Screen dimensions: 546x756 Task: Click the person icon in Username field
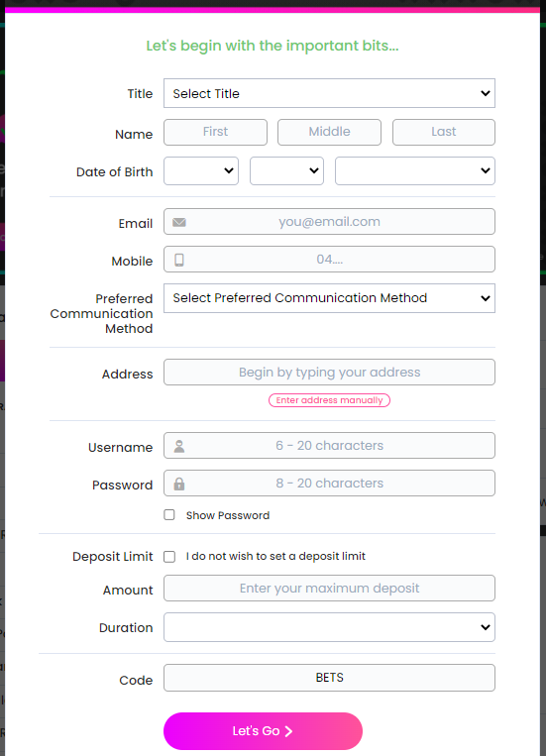coord(179,446)
